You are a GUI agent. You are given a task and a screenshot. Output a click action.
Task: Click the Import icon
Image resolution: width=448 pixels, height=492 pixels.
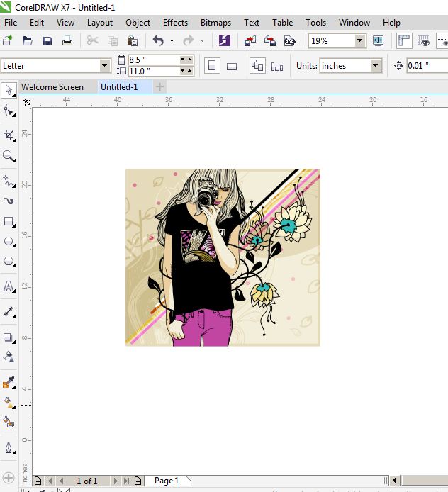(250, 41)
